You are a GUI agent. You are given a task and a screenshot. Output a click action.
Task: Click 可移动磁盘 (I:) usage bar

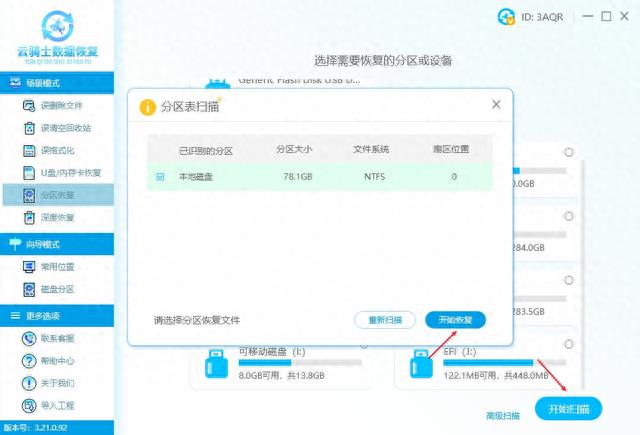[x=300, y=363]
